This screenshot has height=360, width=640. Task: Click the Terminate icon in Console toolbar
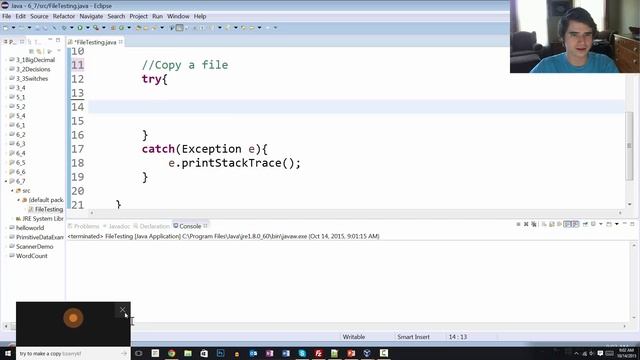pyautogui.click(x=518, y=224)
